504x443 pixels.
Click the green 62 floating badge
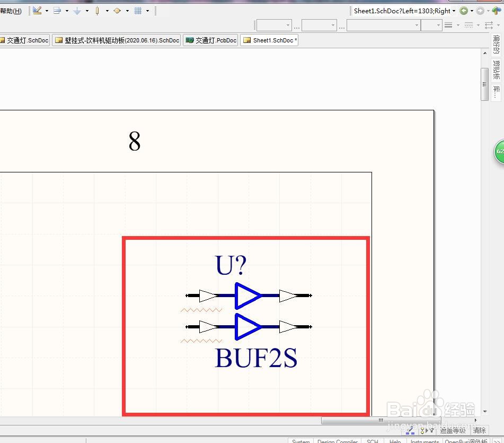click(x=499, y=152)
